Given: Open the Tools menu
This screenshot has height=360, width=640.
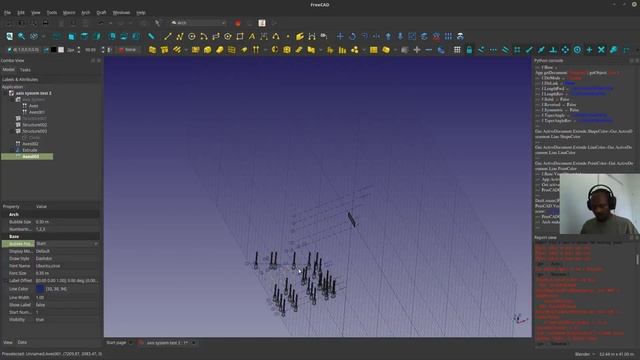Looking at the screenshot, I should coord(52,13).
